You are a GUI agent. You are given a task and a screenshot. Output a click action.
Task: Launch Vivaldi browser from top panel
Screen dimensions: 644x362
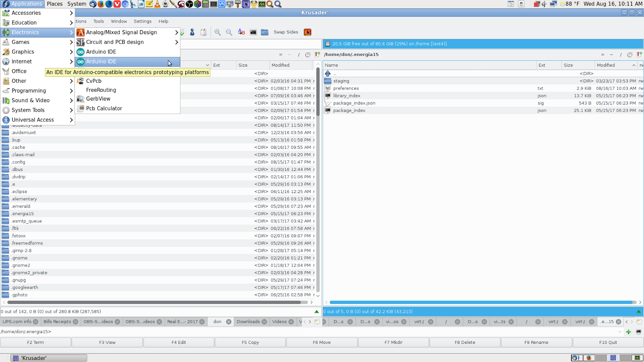pyautogui.click(x=117, y=4)
